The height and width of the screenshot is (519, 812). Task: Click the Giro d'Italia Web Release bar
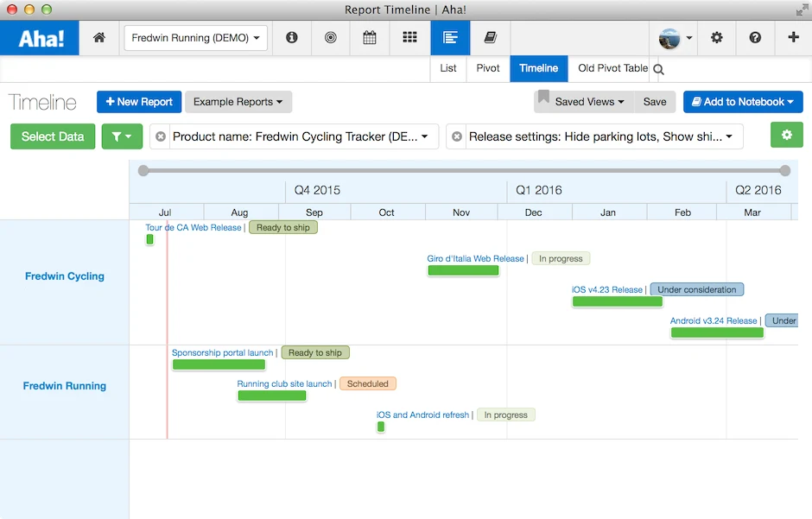click(x=463, y=270)
